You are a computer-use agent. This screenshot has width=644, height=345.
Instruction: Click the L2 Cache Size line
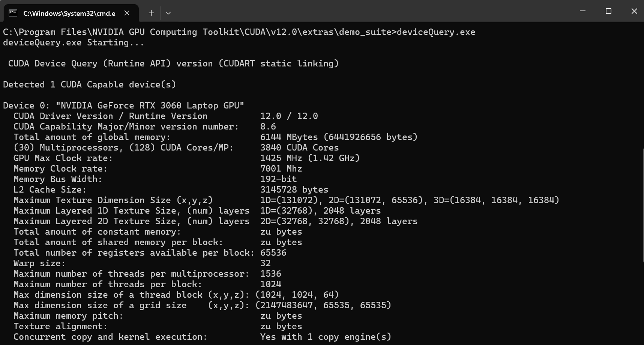click(171, 190)
